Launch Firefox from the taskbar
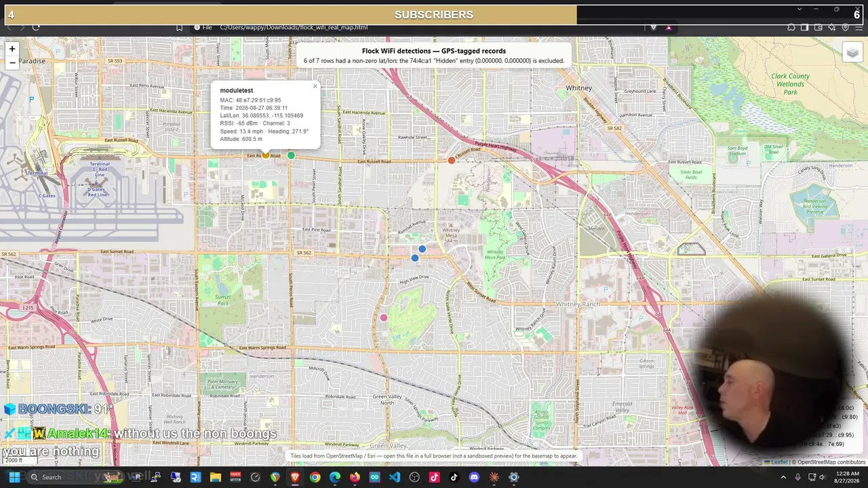868x488 pixels. click(x=355, y=477)
